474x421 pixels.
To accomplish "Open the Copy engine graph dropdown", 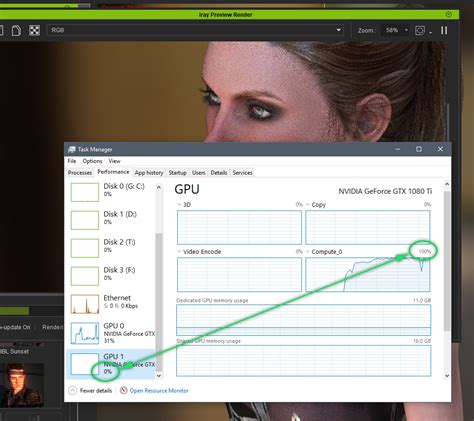I will click(x=308, y=204).
